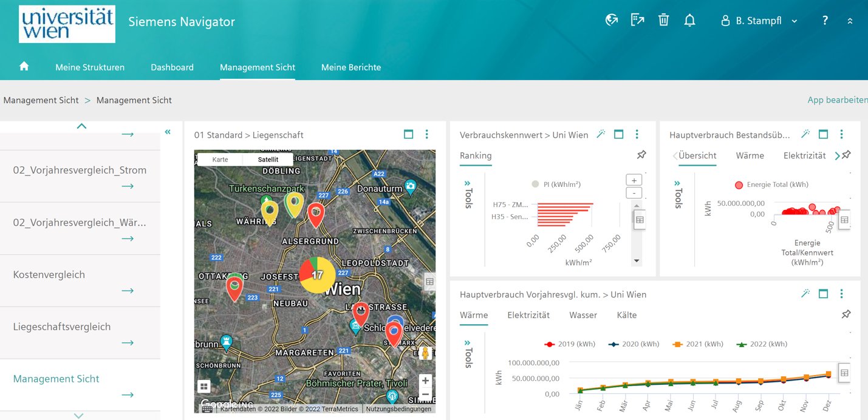868x420 pixels.
Task: Open the Dashboard navigation menu item
Action: [172, 67]
